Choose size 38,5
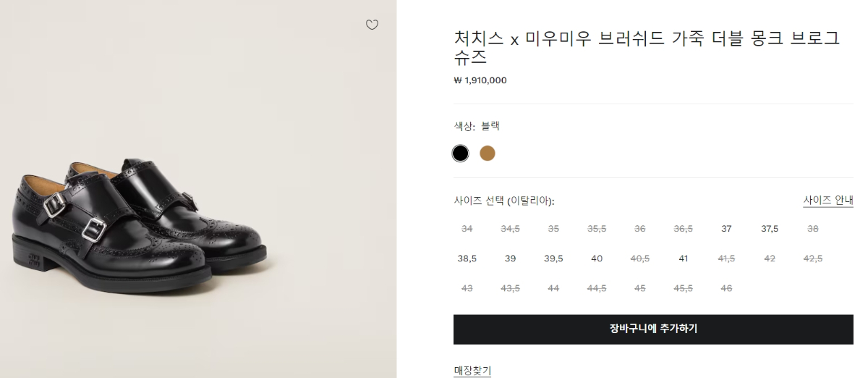Screen dimensions: 868x378 (467, 259)
